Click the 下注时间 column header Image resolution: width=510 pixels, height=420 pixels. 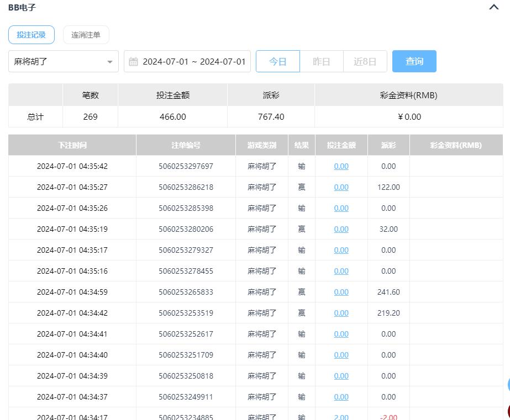pyautogui.click(x=72, y=145)
